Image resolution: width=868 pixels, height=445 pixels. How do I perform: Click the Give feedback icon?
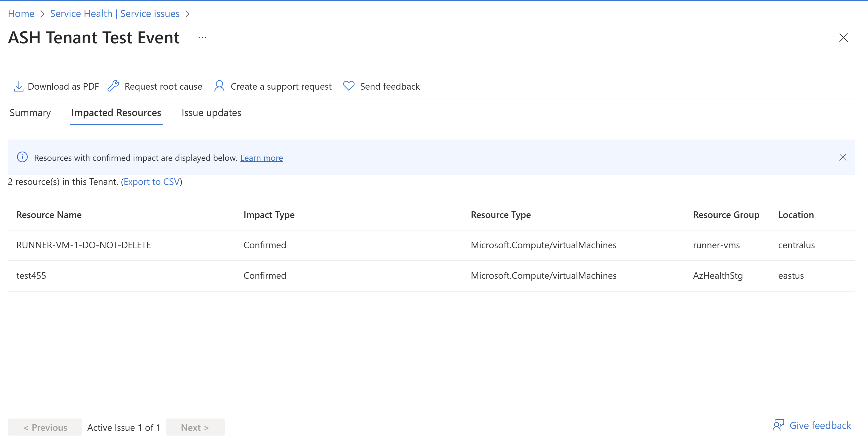[778, 425]
